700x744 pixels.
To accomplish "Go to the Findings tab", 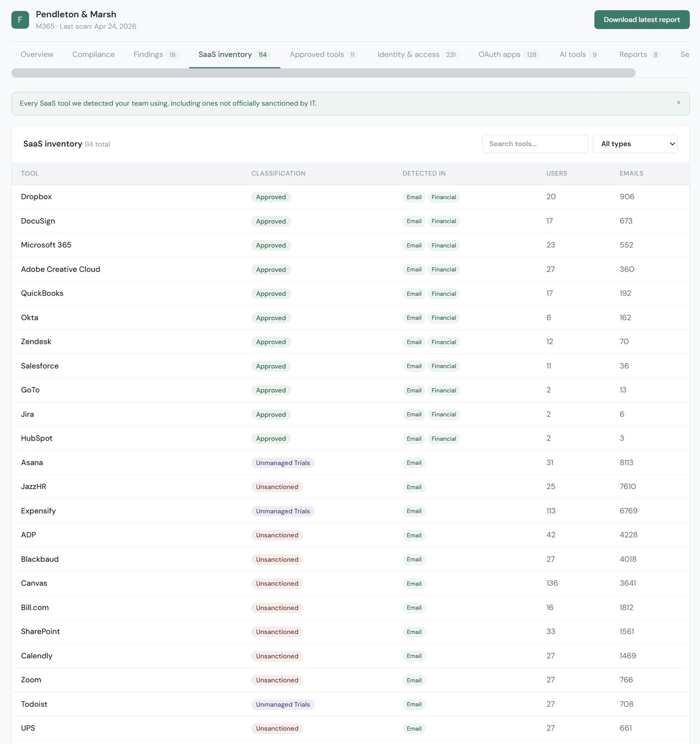I will click(x=156, y=54).
